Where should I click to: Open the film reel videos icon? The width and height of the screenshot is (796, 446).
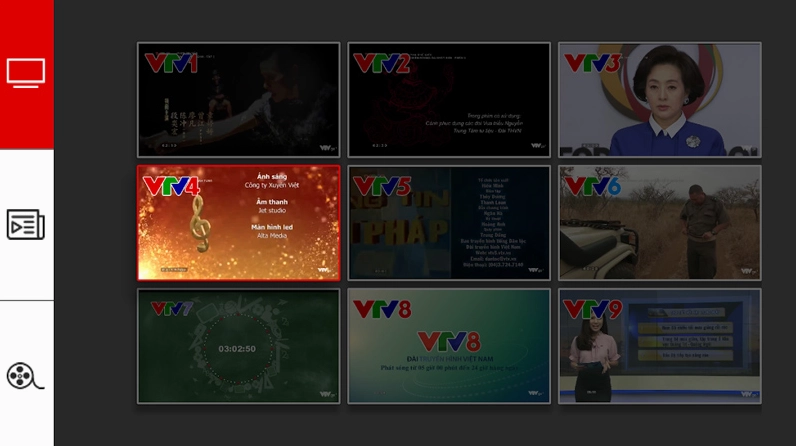(x=25, y=375)
